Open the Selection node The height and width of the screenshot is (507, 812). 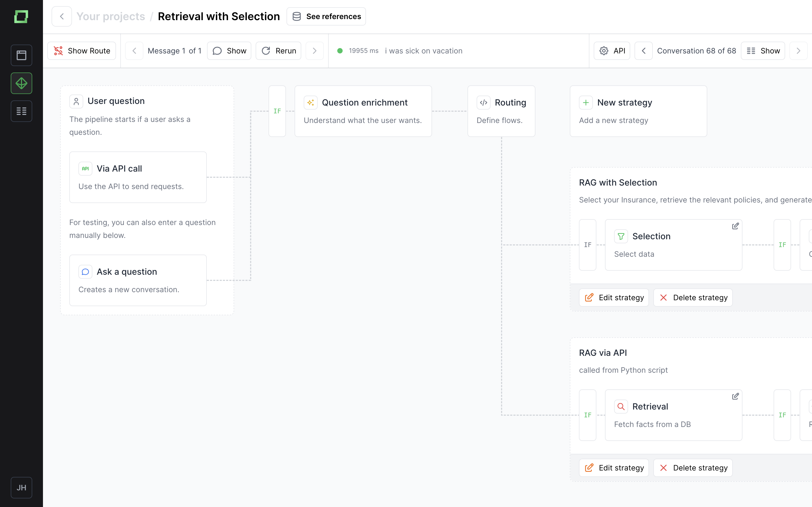point(673,245)
